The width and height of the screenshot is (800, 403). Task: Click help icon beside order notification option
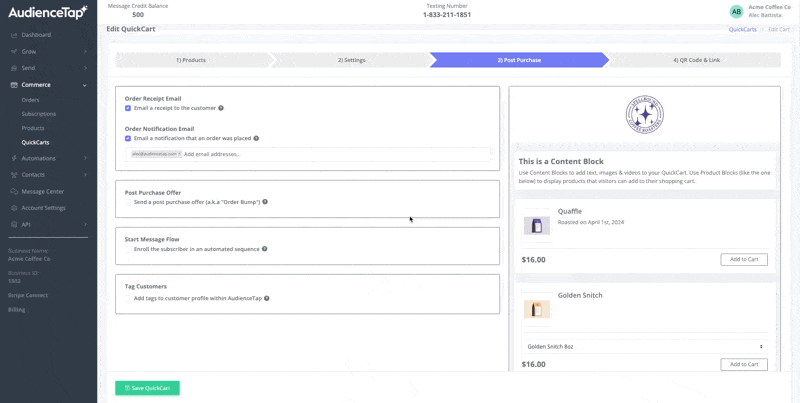click(256, 138)
